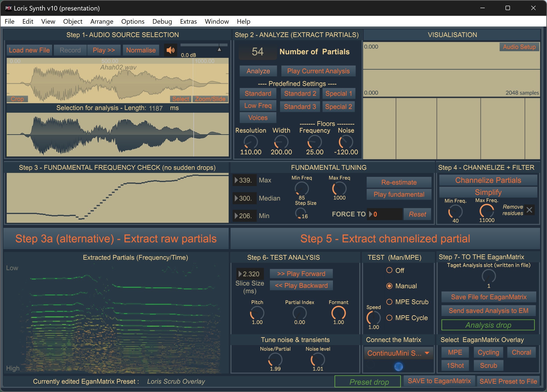This screenshot has height=392, width=547.
Task: Click the Noise floor knob
Action: click(x=346, y=142)
